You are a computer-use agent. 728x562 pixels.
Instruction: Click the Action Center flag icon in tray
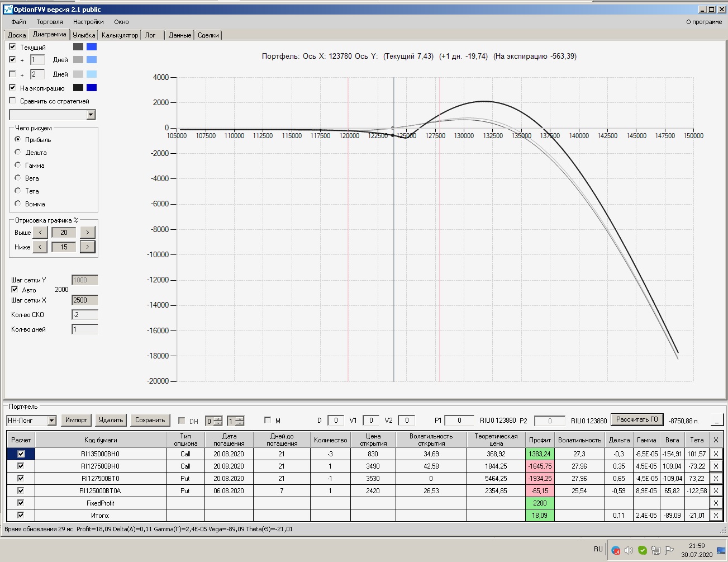(x=669, y=550)
